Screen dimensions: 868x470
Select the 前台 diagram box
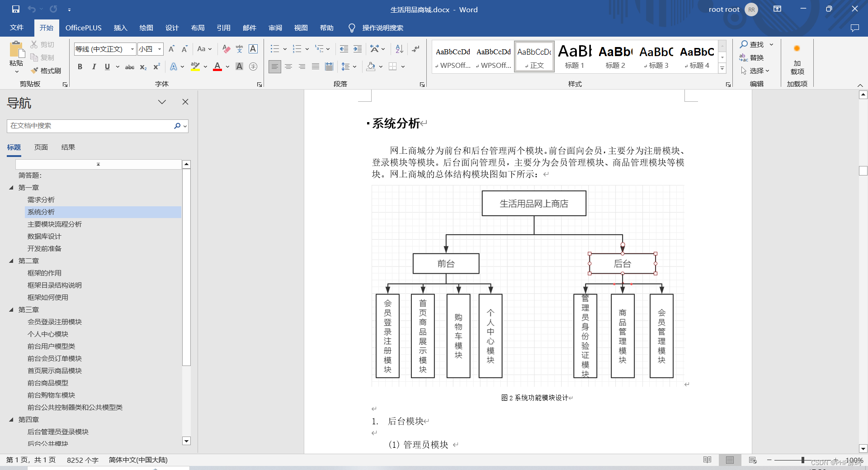tap(446, 264)
